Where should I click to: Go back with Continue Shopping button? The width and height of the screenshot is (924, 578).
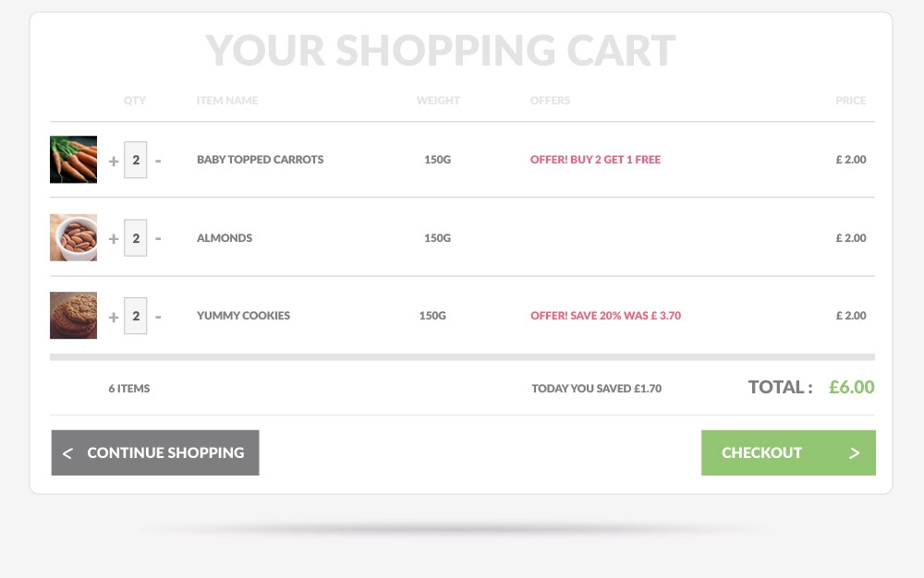point(155,452)
